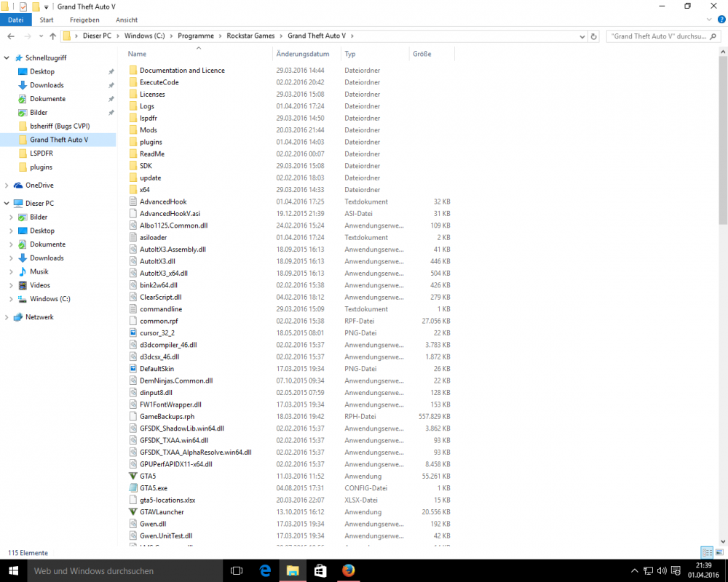Select bsheriff (Bugs CVPI) folder in sidebar
Viewport: 728px width, 582px height.
(60, 126)
